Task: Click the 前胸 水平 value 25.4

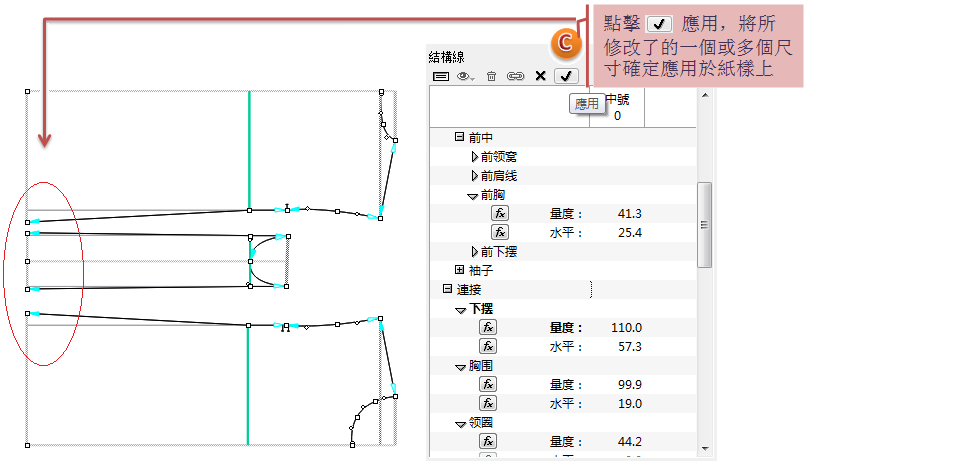Action: pos(630,233)
